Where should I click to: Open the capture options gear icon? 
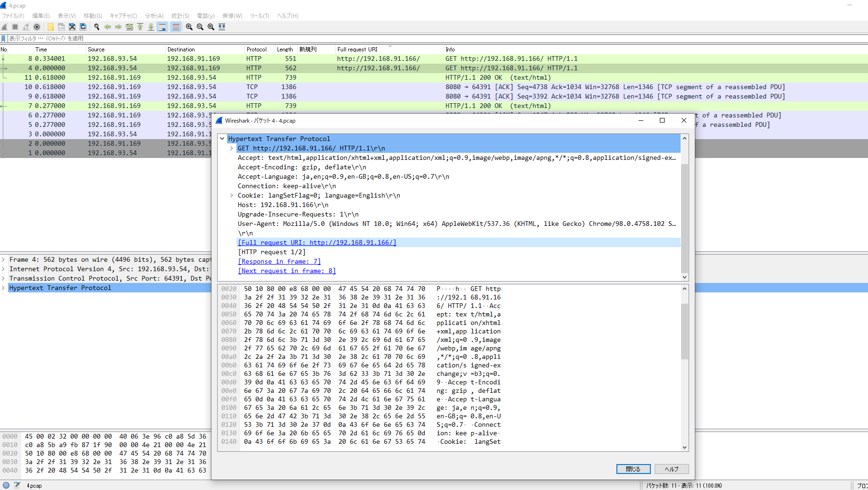[x=37, y=27]
